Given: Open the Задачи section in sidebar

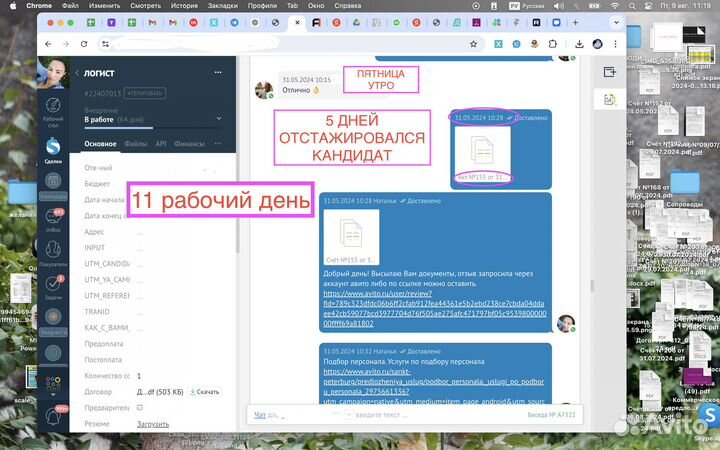Looking at the screenshot, I should (53, 287).
